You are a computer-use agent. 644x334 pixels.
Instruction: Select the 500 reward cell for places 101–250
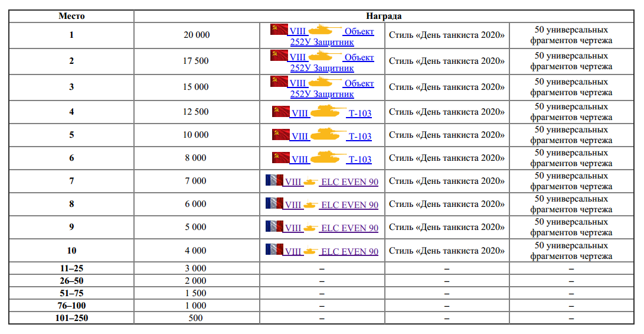[197, 317]
